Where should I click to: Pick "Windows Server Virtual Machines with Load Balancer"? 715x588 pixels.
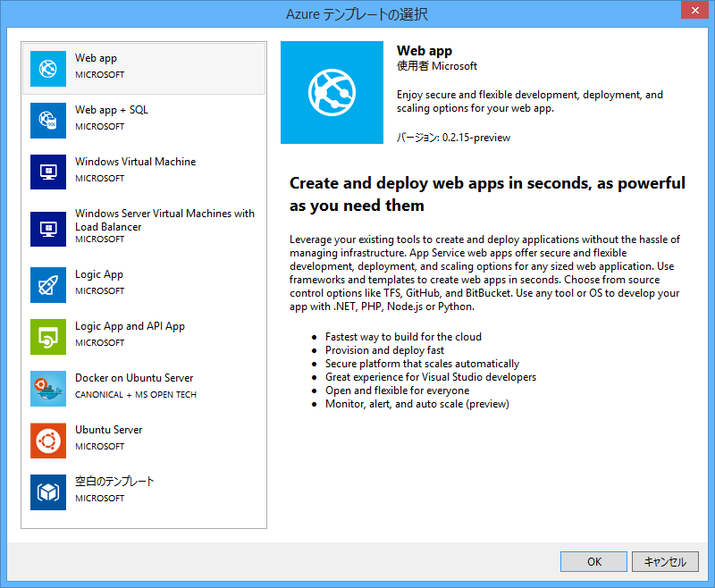point(164,220)
